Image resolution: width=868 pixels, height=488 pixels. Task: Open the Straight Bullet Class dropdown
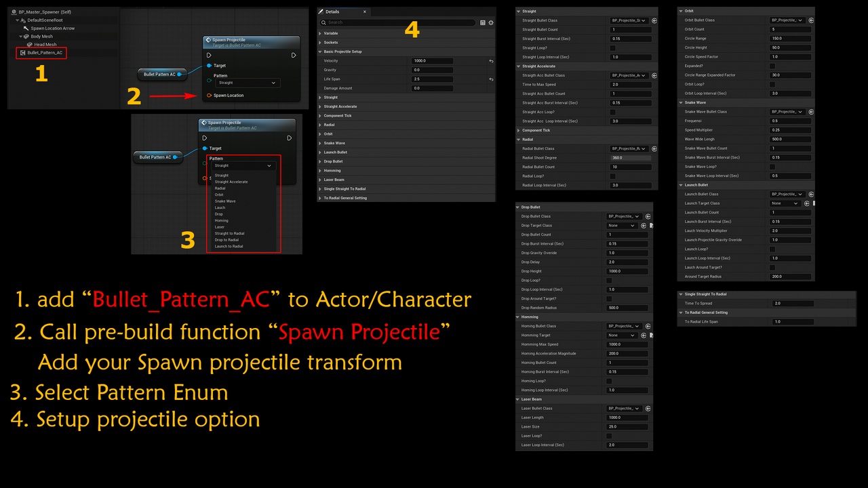point(629,20)
